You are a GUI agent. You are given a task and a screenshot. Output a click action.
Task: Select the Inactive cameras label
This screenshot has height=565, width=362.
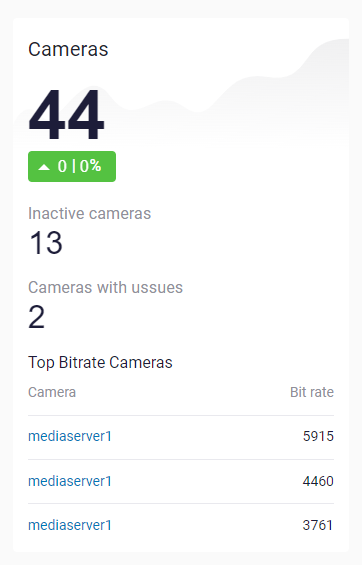click(x=89, y=213)
